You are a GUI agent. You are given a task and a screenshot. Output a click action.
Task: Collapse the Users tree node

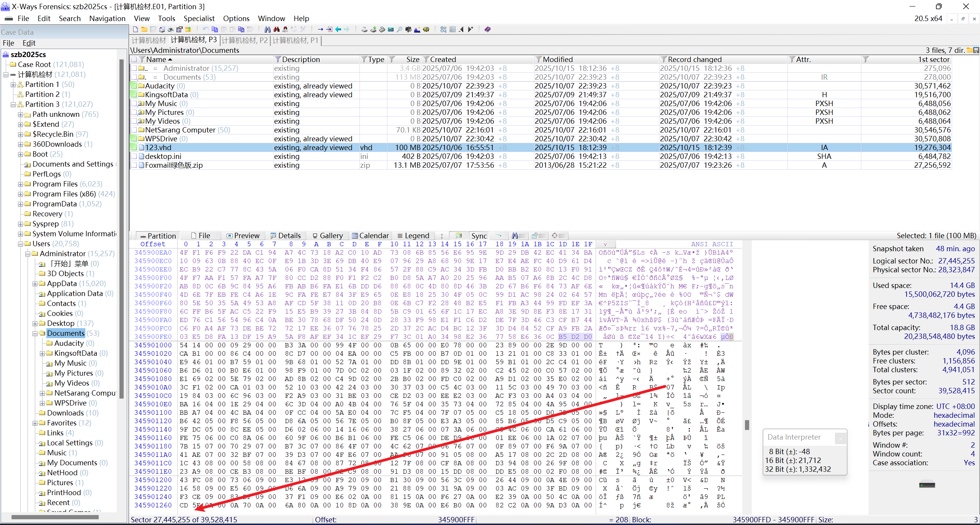click(x=20, y=244)
